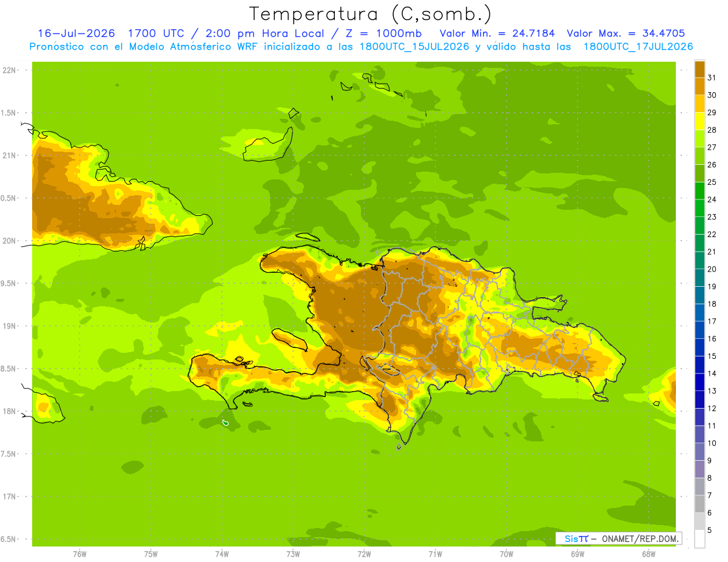
Task: Click legend value '31'
Action: point(712,78)
